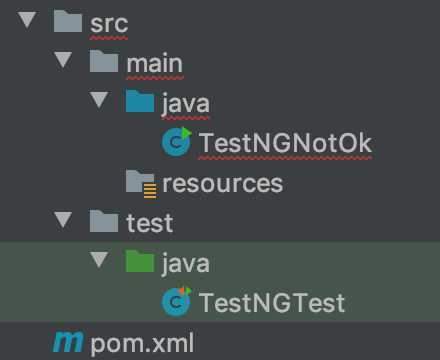The width and height of the screenshot is (440, 360).
Task: Click the green java test folder icon
Action: coord(140,261)
